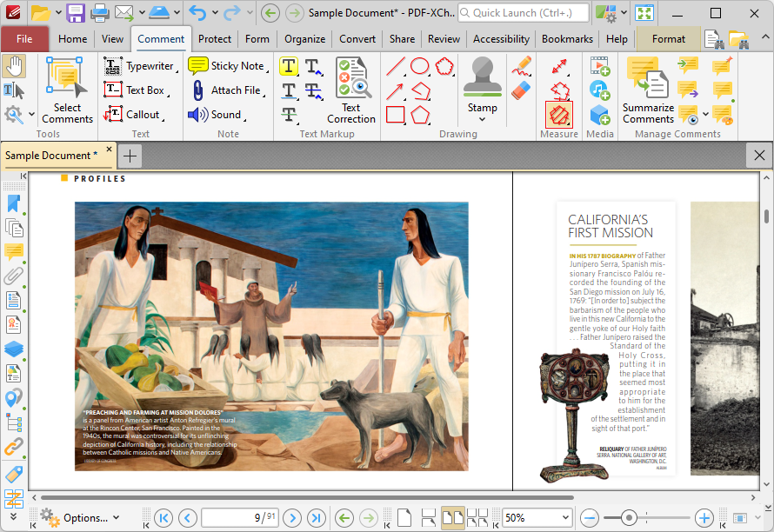This screenshot has height=532, width=774.
Task: Go to the last page
Action: (316, 518)
